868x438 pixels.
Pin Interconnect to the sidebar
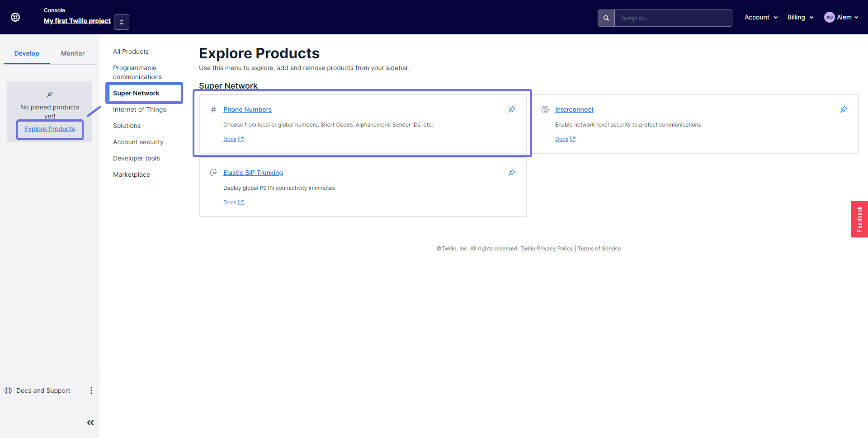pos(844,109)
